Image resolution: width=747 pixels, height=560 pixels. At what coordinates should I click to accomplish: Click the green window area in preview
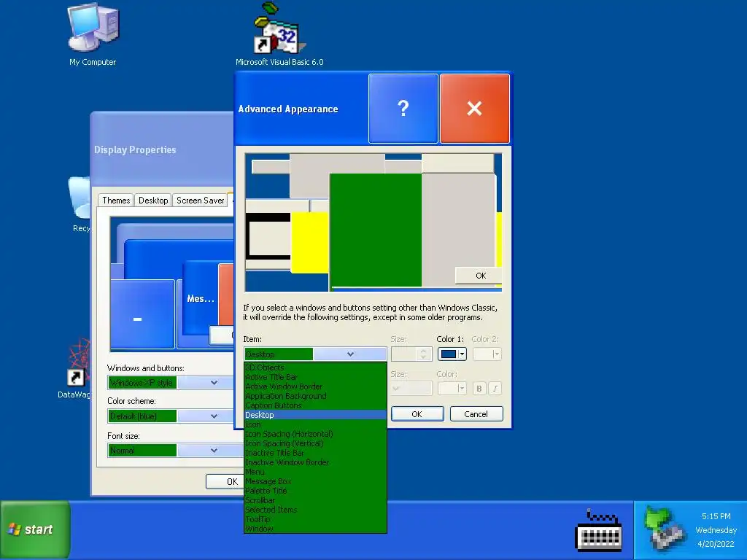pos(376,230)
